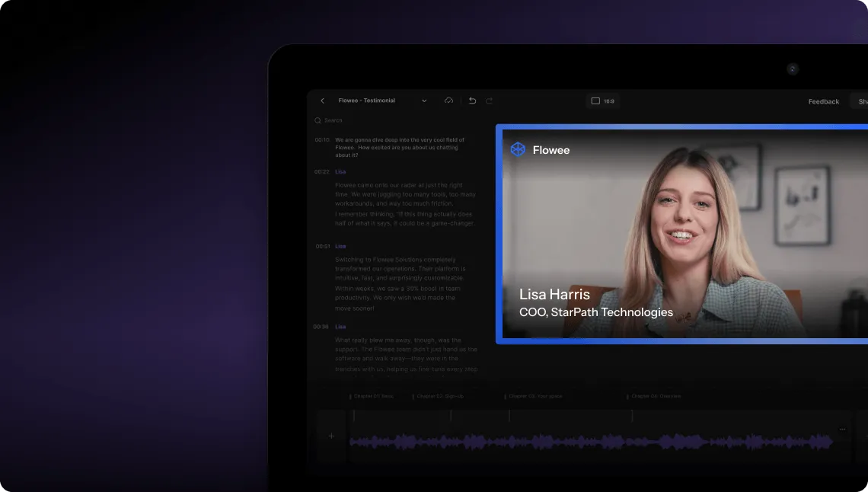Click the 00:22 timestamp

coord(321,171)
